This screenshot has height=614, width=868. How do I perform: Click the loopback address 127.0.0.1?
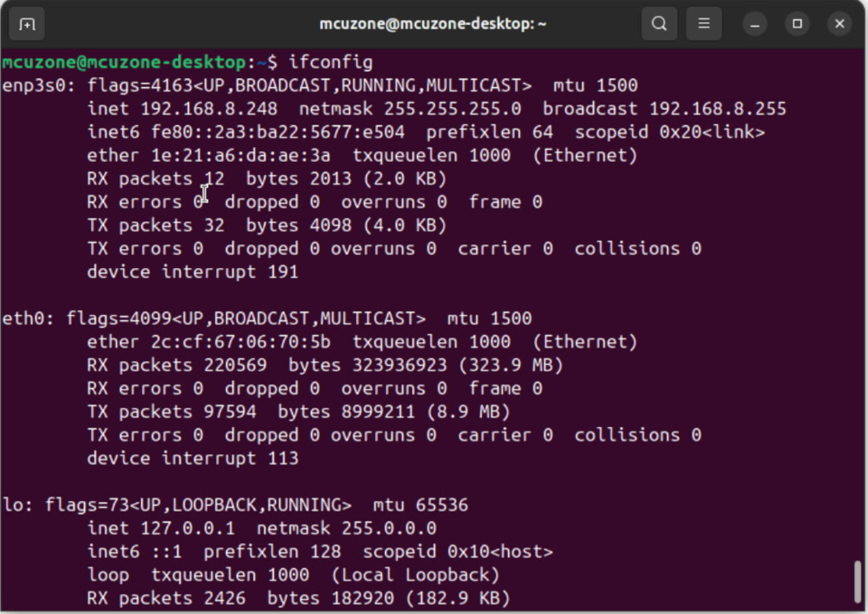(188, 528)
